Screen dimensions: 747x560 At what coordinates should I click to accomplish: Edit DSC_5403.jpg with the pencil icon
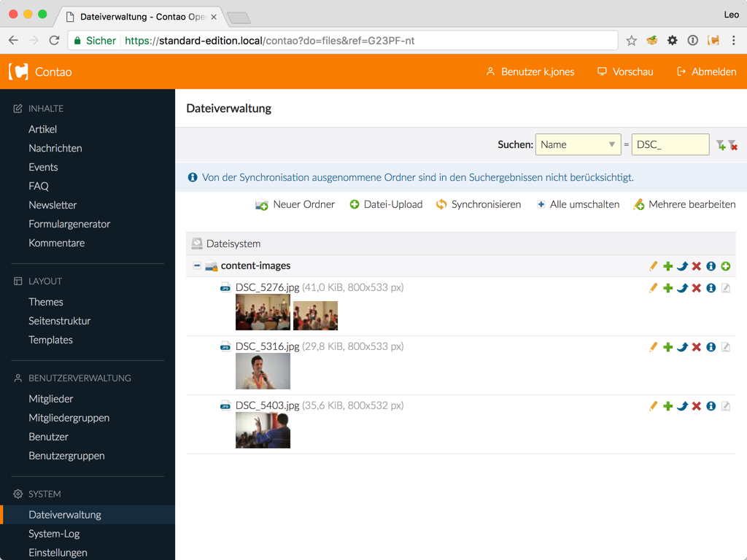[653, 406]
